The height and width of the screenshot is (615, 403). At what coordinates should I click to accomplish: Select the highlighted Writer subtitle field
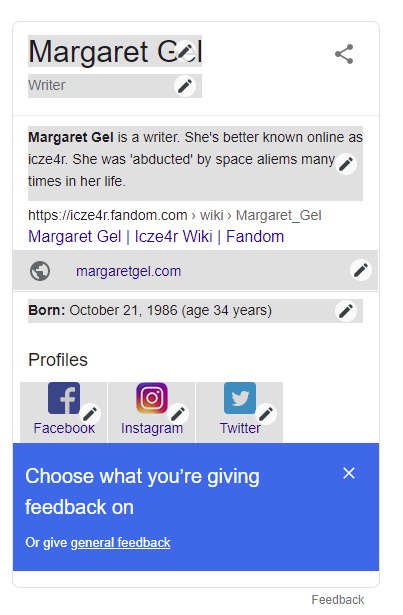coord(115,86)
